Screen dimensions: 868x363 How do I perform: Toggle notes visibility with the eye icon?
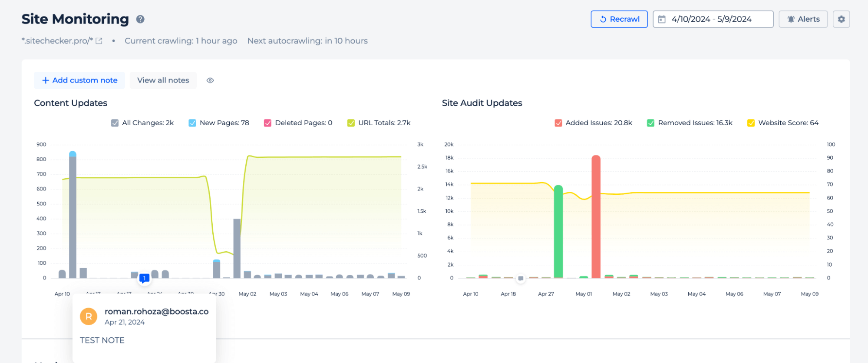pyautogui.click(x=210, y=80)
